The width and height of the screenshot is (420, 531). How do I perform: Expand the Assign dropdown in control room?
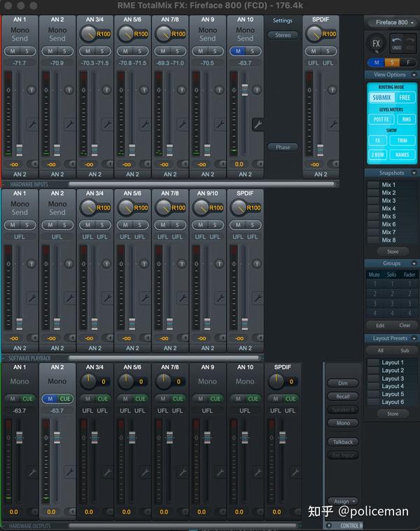point(343,502)
